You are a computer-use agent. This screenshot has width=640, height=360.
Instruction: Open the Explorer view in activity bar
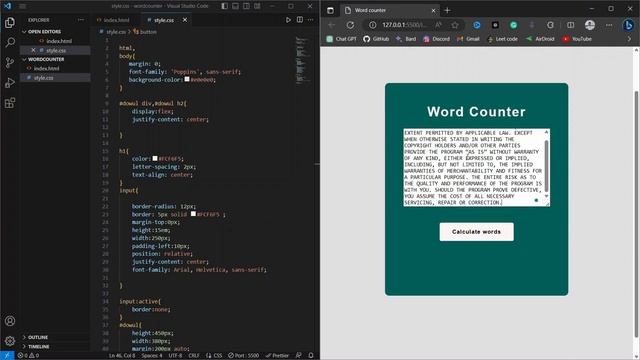tap(10, 22)
